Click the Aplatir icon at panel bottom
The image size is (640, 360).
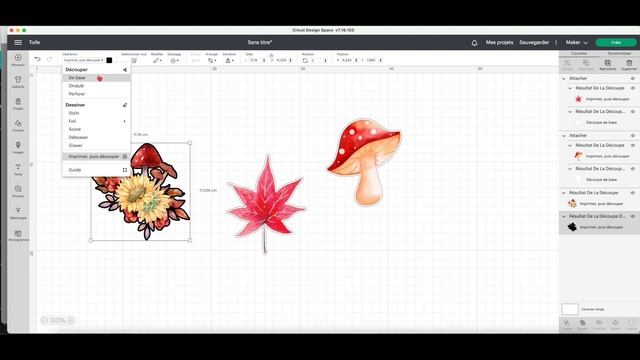pos(615,324)
